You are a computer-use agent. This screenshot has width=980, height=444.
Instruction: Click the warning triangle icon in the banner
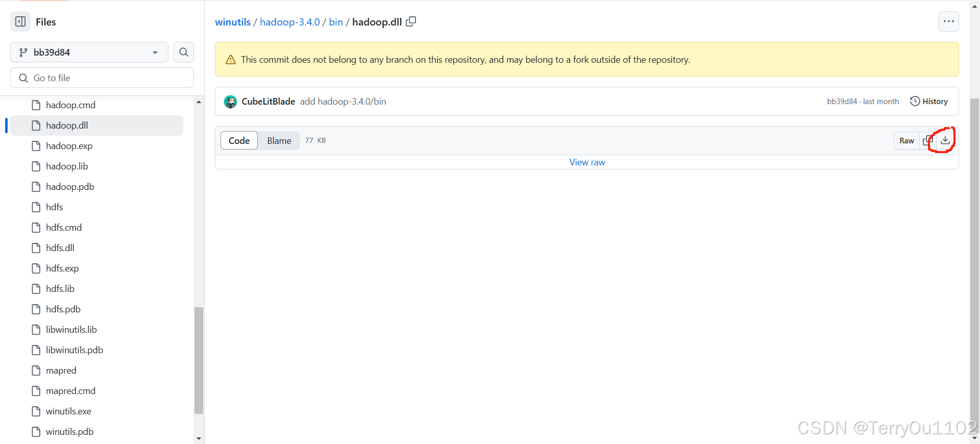pos(231,60)
